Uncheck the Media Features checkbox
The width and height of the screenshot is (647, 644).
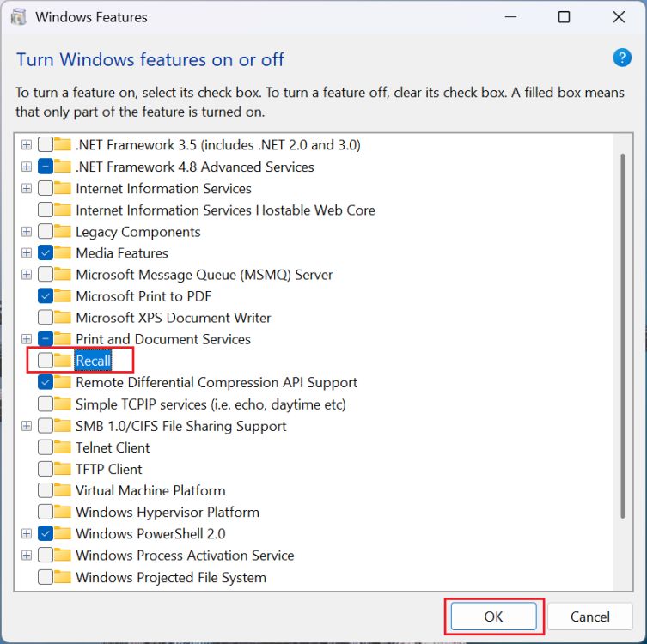[46, 252]
